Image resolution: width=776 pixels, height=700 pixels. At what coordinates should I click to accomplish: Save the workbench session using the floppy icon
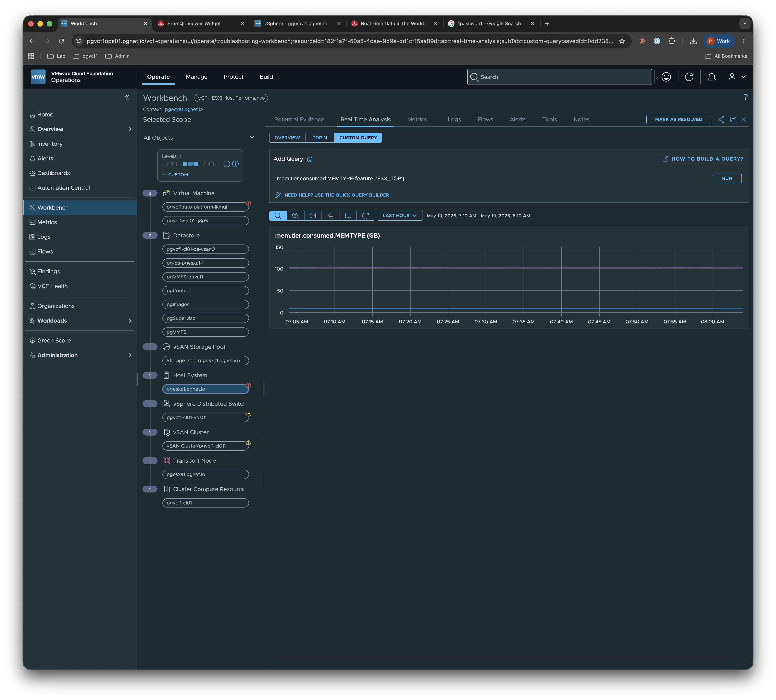pos(733,120)
